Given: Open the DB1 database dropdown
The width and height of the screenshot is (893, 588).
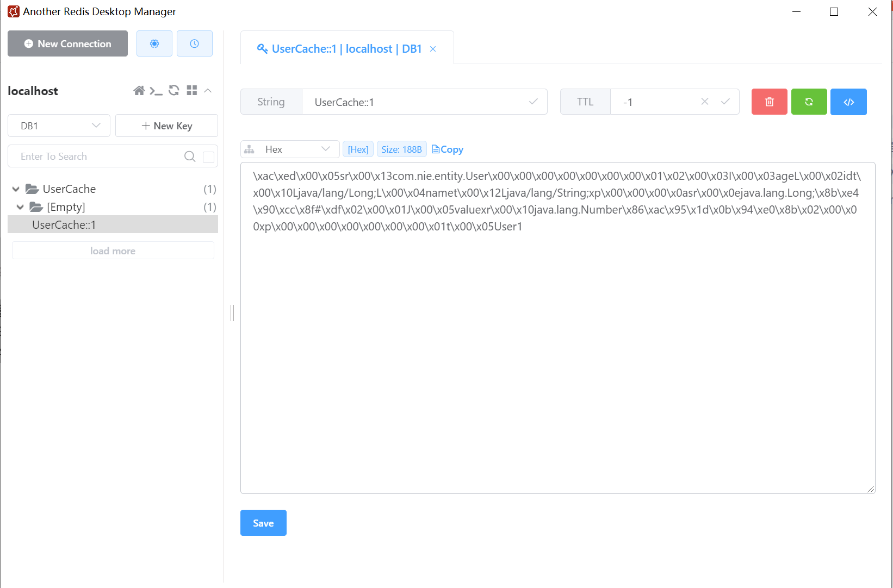Looking at the screenshot, I should pyautogui.click(x=59, y=126).
